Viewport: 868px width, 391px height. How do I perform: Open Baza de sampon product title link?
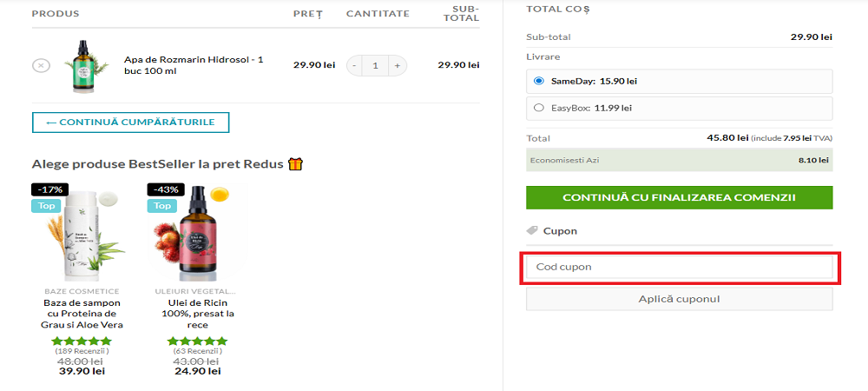[82, 314]
